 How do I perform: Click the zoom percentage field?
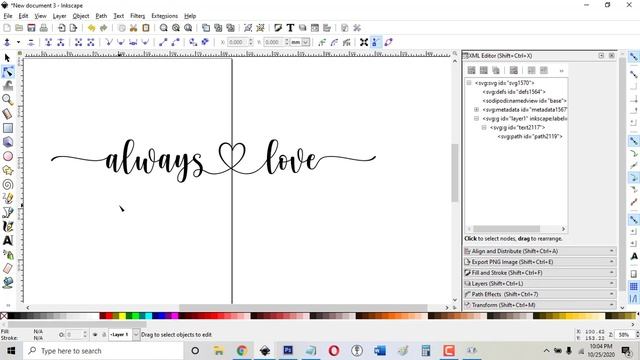(624, 335)
